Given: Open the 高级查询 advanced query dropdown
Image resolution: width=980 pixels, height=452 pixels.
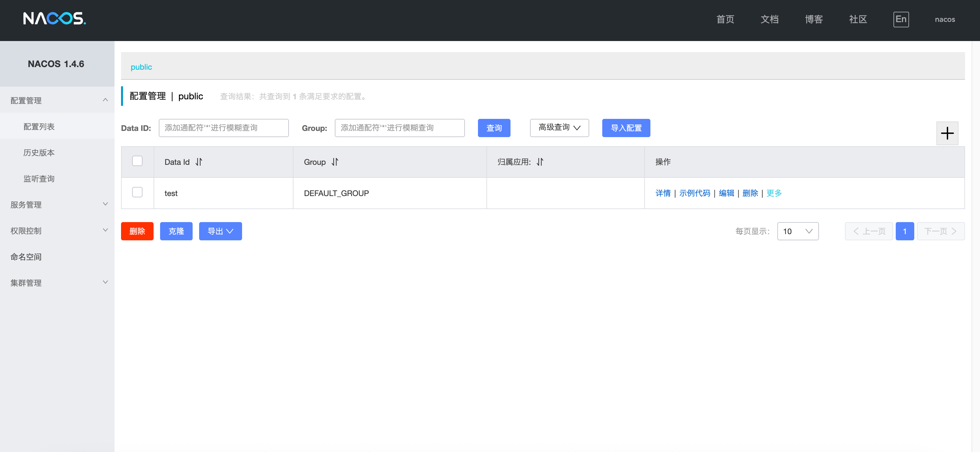Looking at the screenshot, I should click(x=559, y=128).
